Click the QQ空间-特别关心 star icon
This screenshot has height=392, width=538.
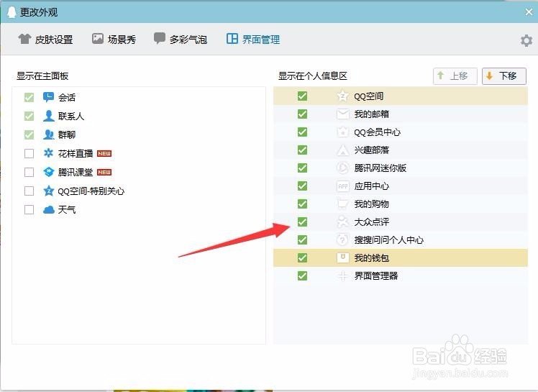(49, 191)
